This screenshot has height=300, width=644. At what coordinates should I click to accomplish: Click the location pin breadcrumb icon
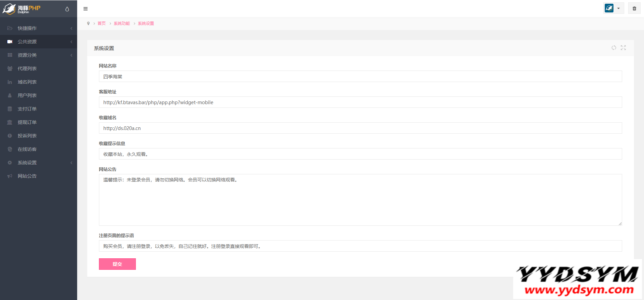88,24
